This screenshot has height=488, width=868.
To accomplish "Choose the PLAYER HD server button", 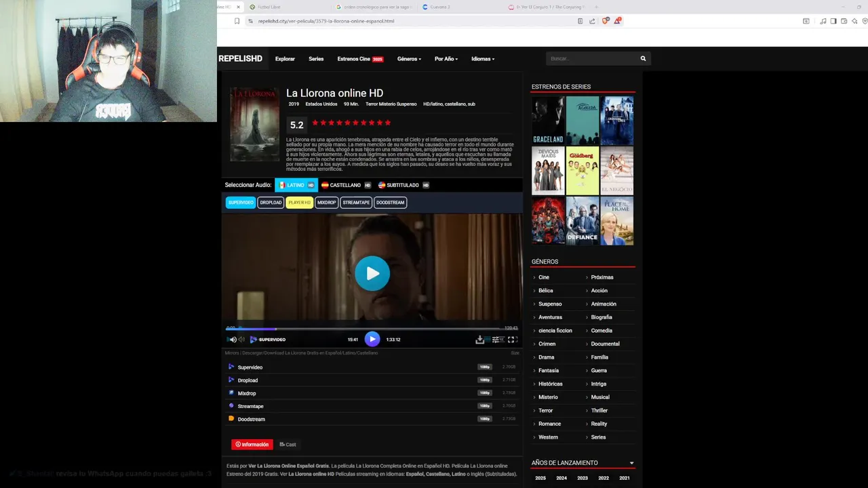I will click(299, 203).
